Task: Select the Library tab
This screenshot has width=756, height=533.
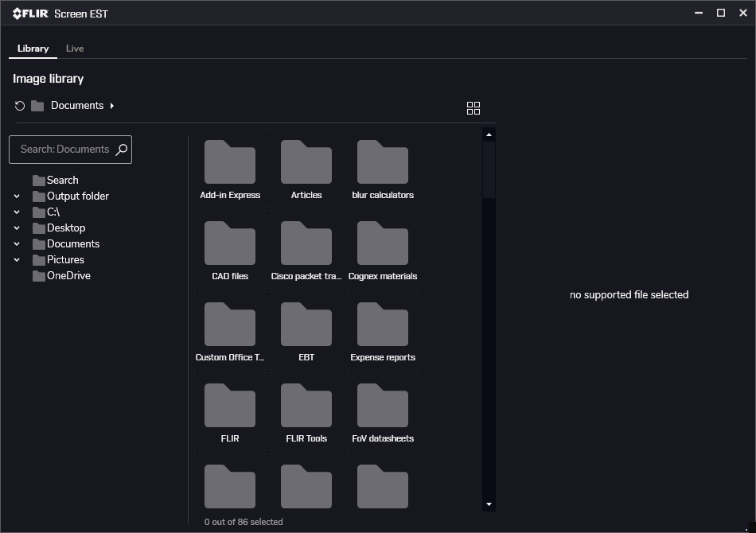Action: pyautogui.click(x=33, y=49)
